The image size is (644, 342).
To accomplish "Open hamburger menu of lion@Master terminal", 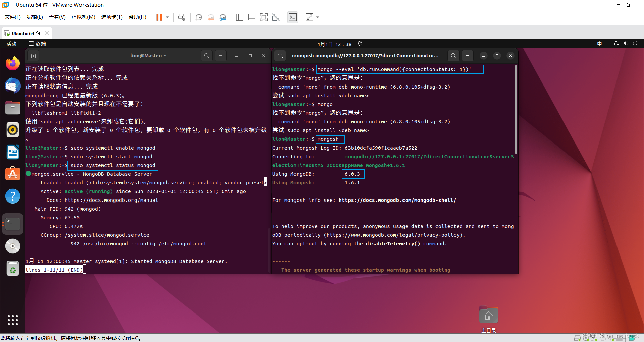I will pos(221,56).
